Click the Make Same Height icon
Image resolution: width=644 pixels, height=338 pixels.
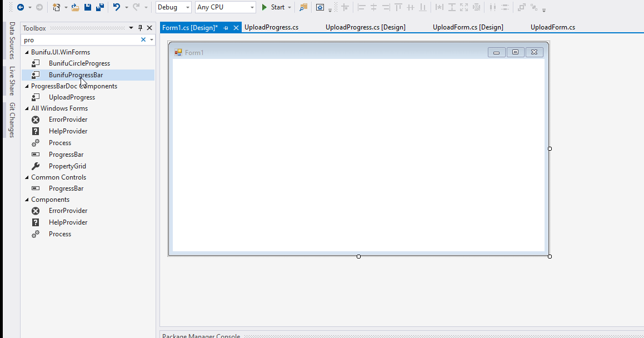pos(452,7)
